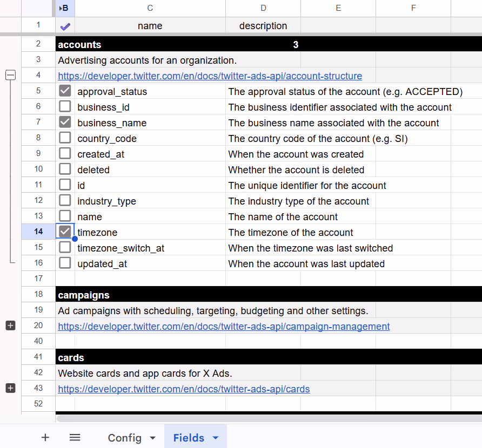
Task: Collapse the accounts row group
Action: [x=10, y=75]
